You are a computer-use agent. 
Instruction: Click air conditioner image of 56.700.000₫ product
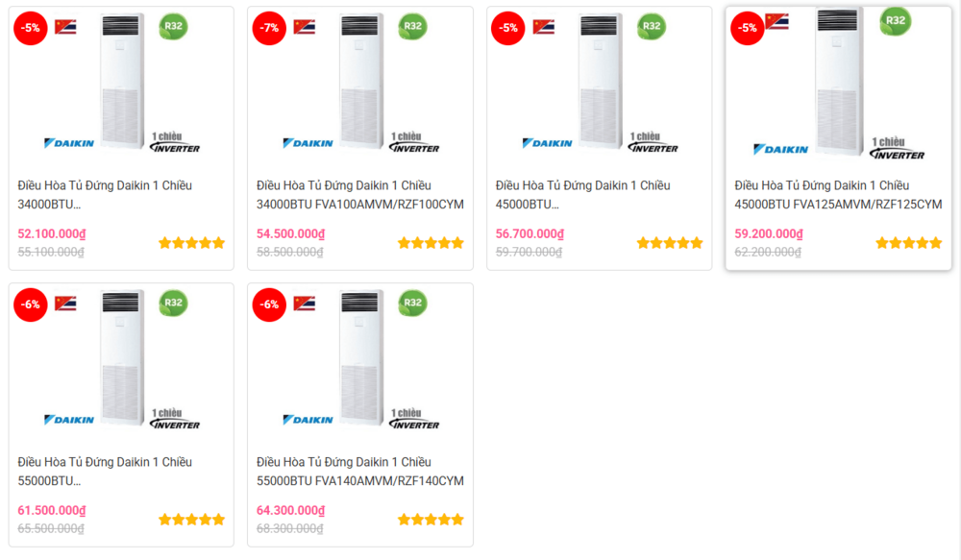pos(602,82)
